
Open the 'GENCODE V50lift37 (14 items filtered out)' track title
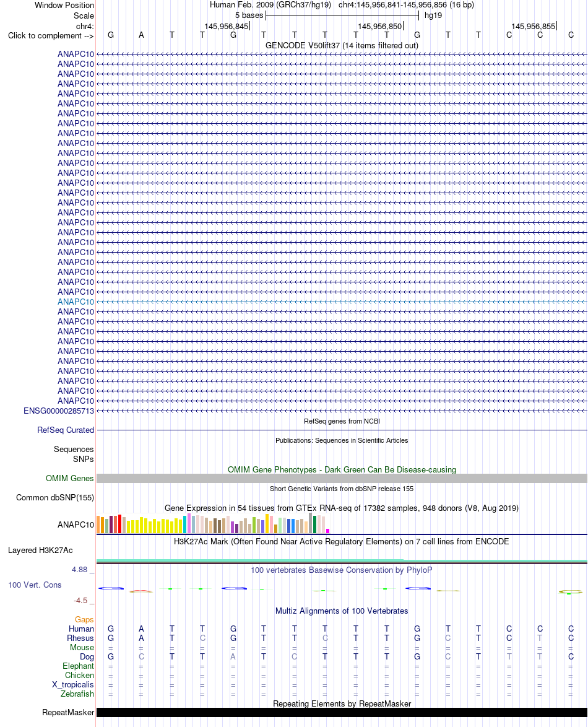point(342,45)
